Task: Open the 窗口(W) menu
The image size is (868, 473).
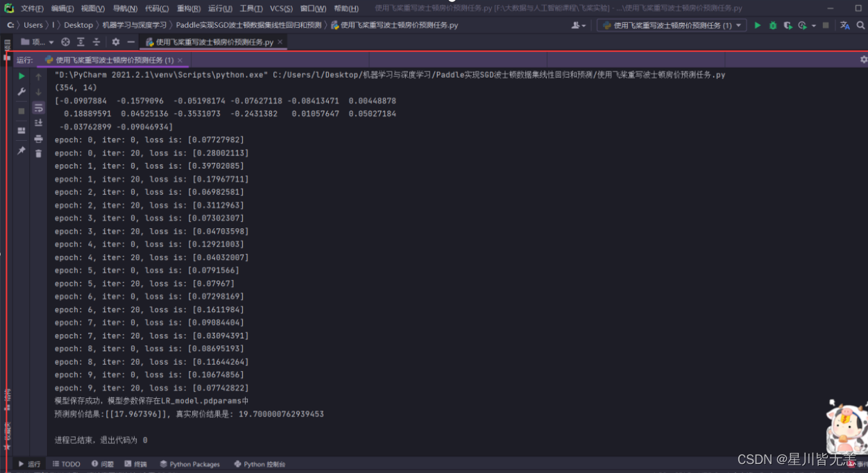Action: (314, 8)
